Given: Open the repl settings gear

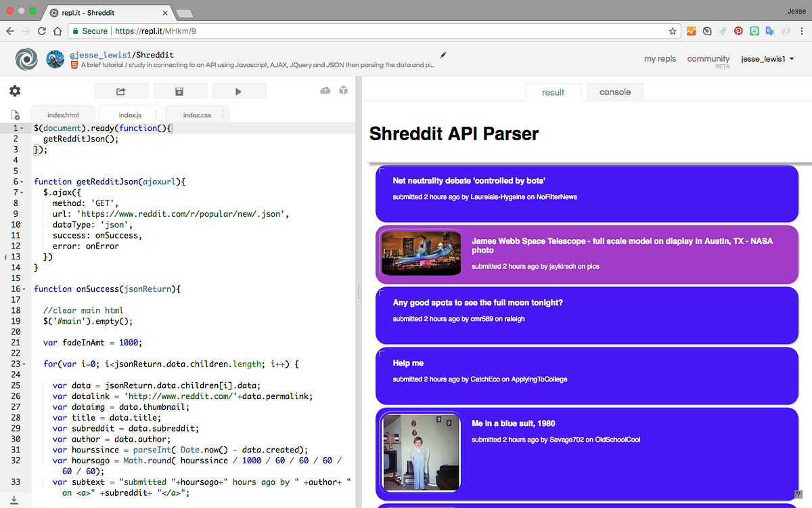Looking at the screenshot, I should pos(15,90).
